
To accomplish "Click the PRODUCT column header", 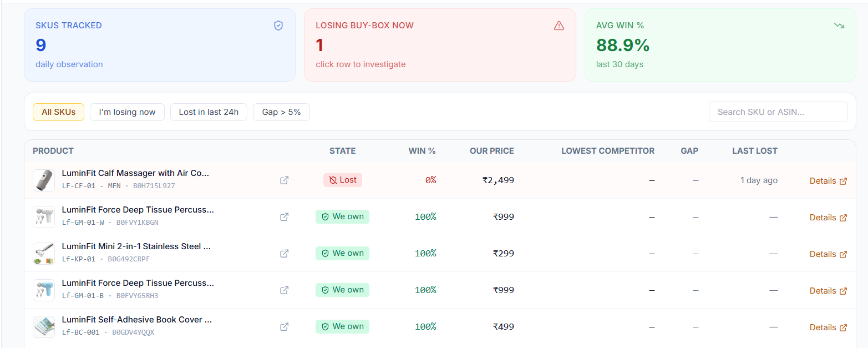I will [x=53, y=151].
